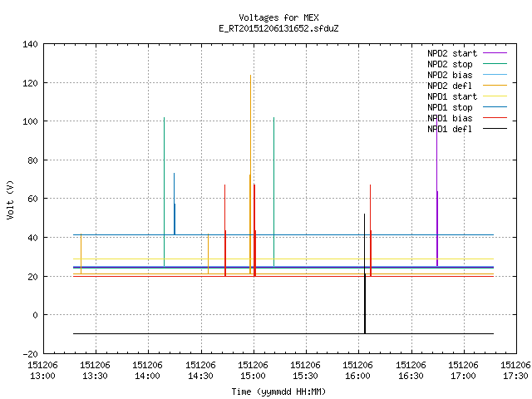This screenshot has width=532, height=399.
Task: Click the 'NPD2 defl' legend label
Action: tap(450, 86)
